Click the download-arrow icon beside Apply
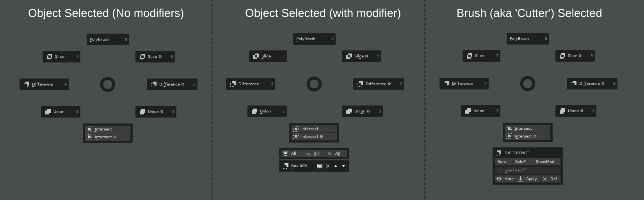Image resolution: width=644 pixels, height=200 pixels. pyautogui.click(x=520, y=179)
